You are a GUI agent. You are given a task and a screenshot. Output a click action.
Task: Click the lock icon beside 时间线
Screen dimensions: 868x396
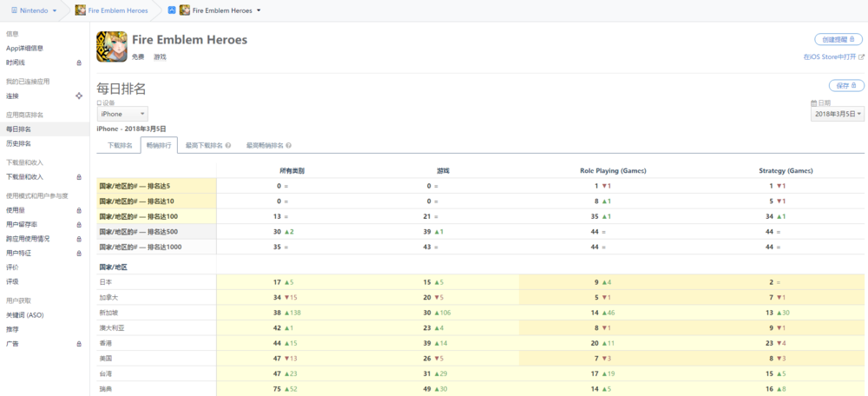(79, 63)
